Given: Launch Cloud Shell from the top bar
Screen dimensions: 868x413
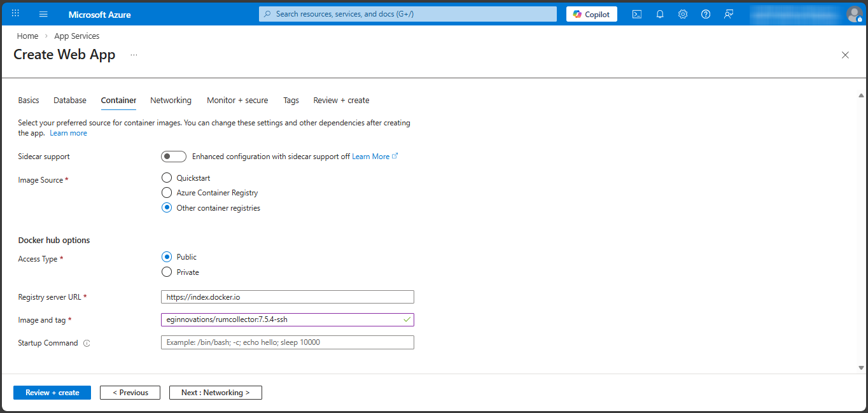Looking at the screenshot, I should [636, 14].
